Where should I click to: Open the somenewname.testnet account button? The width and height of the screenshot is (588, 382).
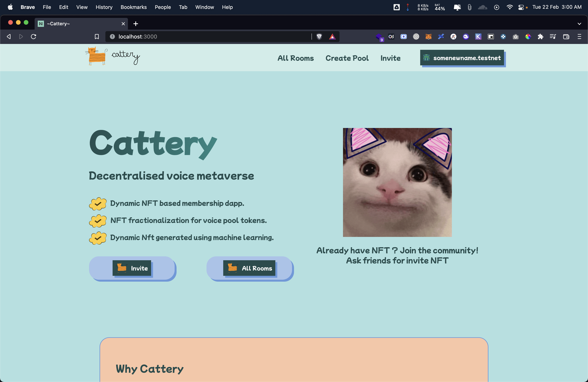pos(462,58)
